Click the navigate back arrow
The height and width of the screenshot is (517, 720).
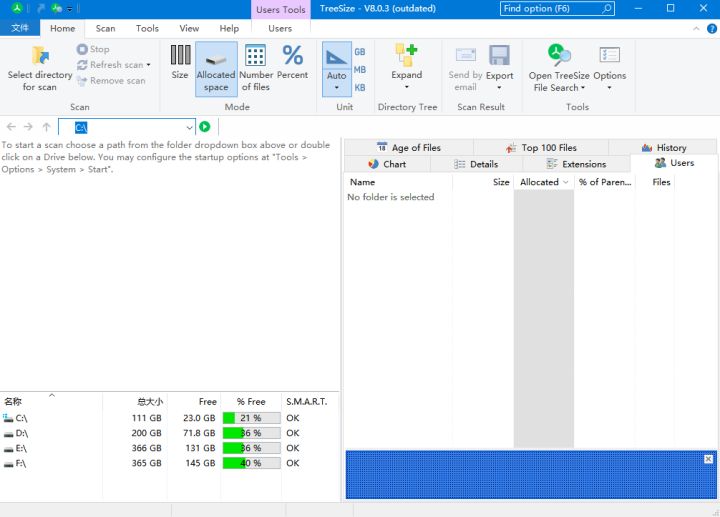point(11,127)
